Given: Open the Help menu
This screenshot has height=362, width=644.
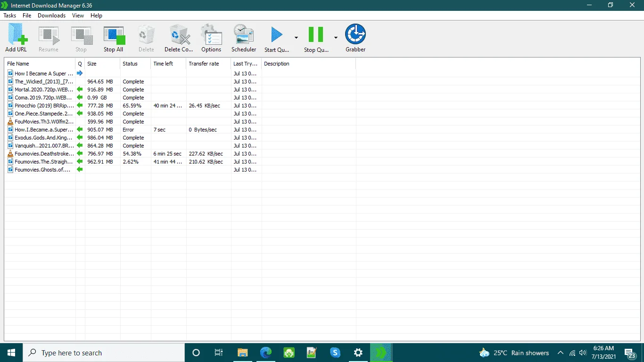Looking at the screenshot, I should pos(96,16).
